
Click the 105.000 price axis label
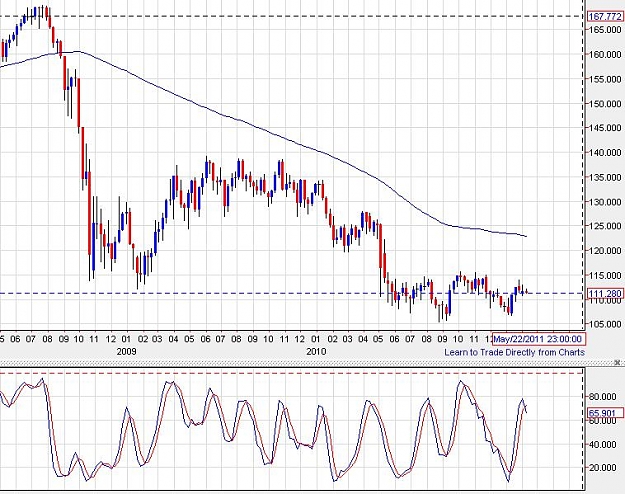point(605,324)
